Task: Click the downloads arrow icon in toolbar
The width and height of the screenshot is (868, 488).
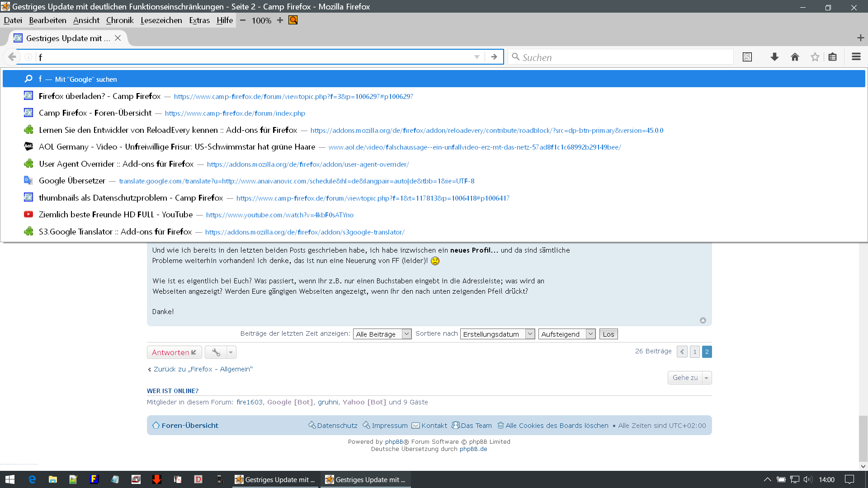Action: pyautogui.click(x=774, y=57)
